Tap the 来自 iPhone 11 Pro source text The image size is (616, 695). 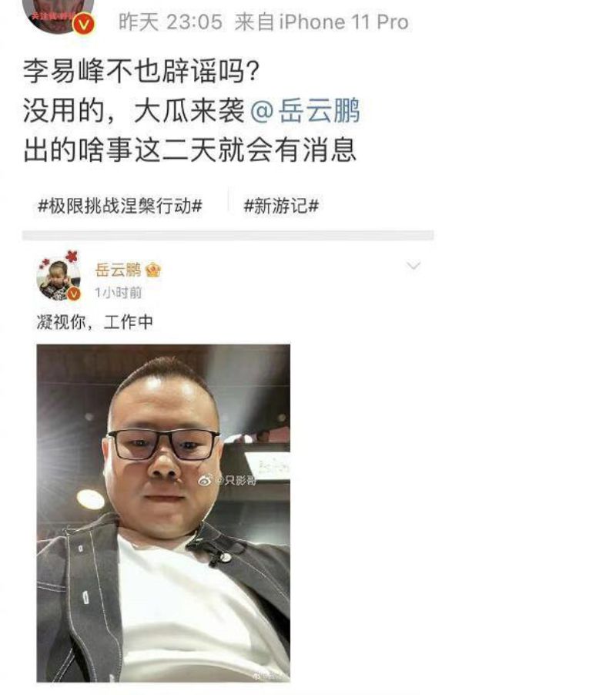coord(322,22)
